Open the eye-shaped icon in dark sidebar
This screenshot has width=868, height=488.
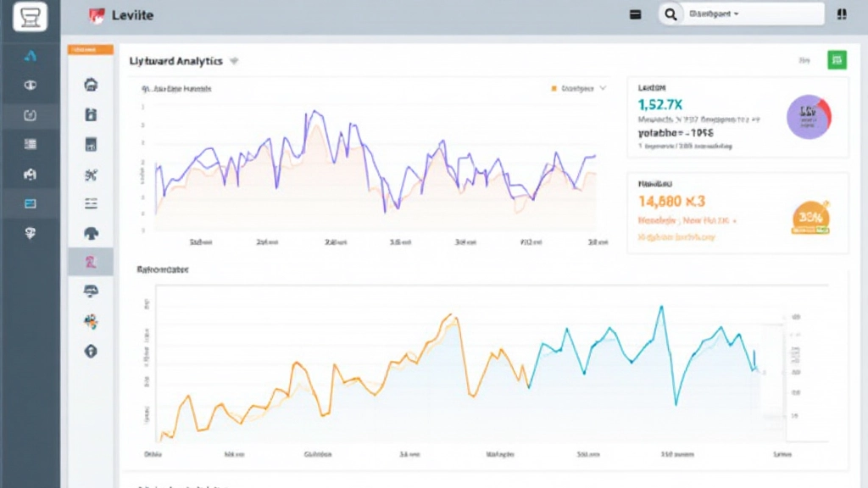[x=31, y=86]
